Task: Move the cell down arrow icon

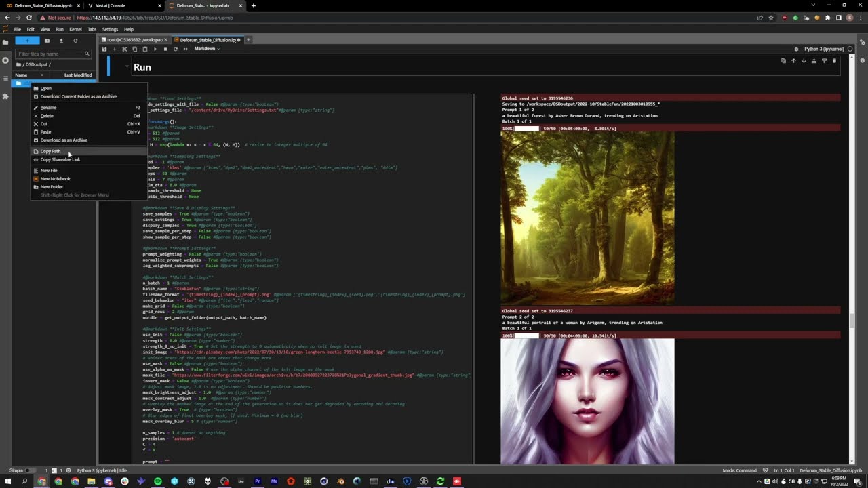Action: pyautogui.click(x=804, y=61)
